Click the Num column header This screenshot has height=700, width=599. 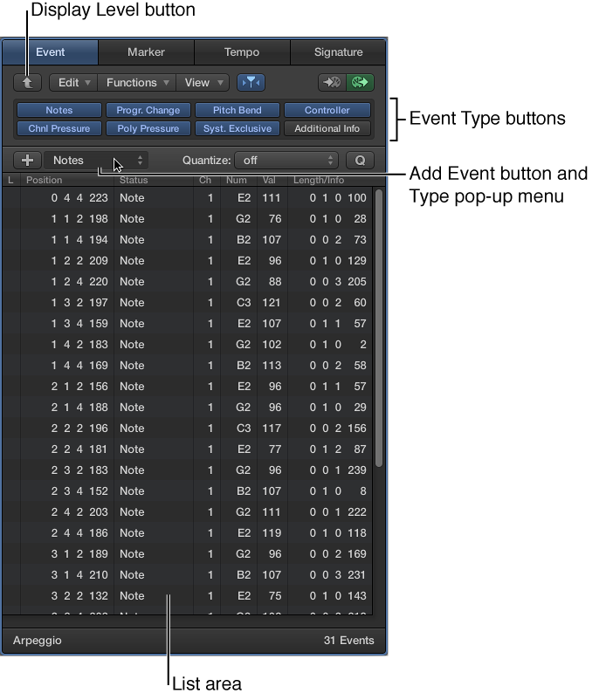click(x=238, y=180)
